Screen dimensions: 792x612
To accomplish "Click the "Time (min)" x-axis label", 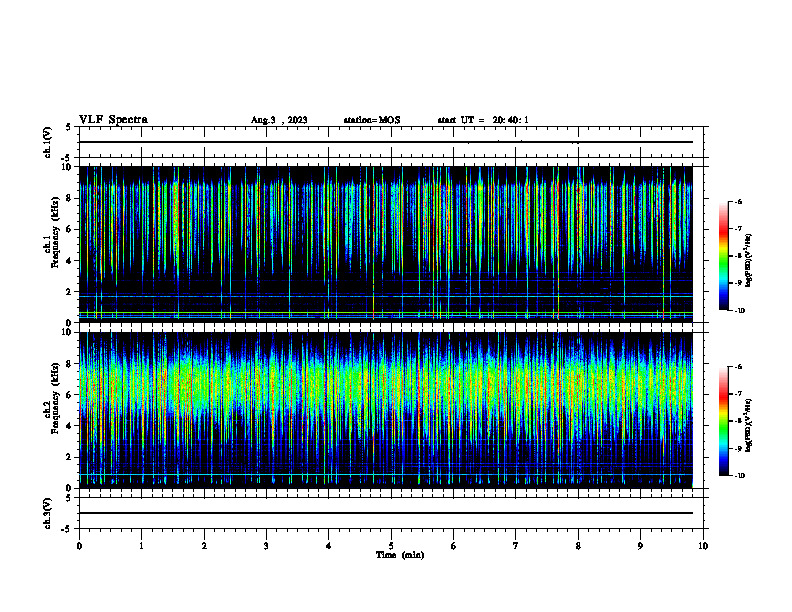I will coord(400,555).
